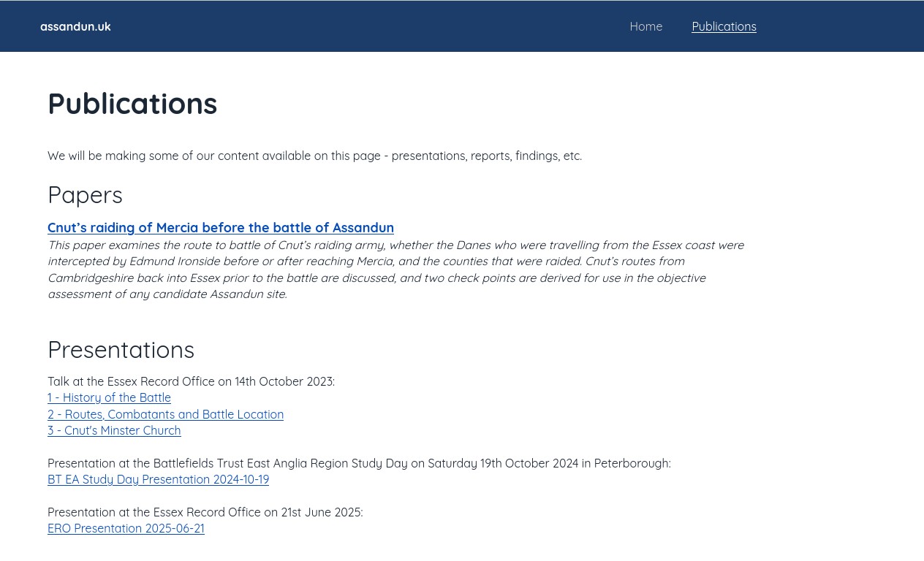Open ERO Presentation 2025-06-21 link
Screen dimensions: 924x561
[126, 529]
